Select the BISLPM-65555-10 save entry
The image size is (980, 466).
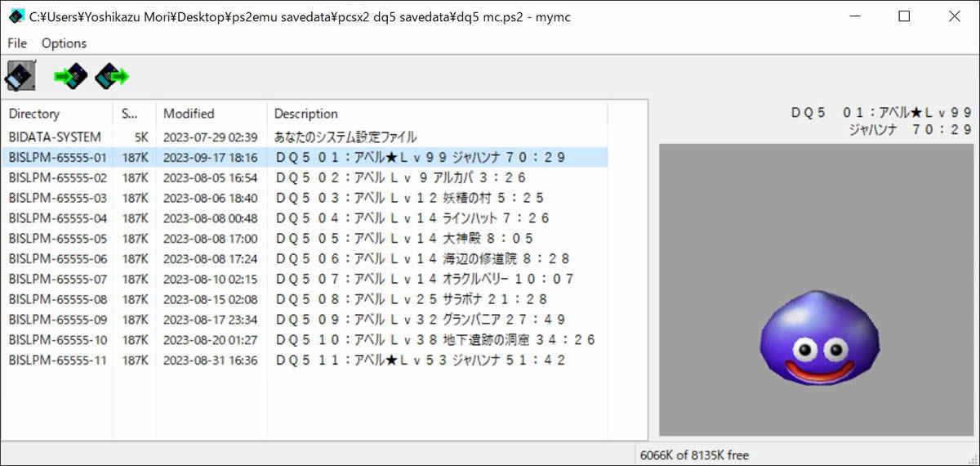tap(305, 339)
